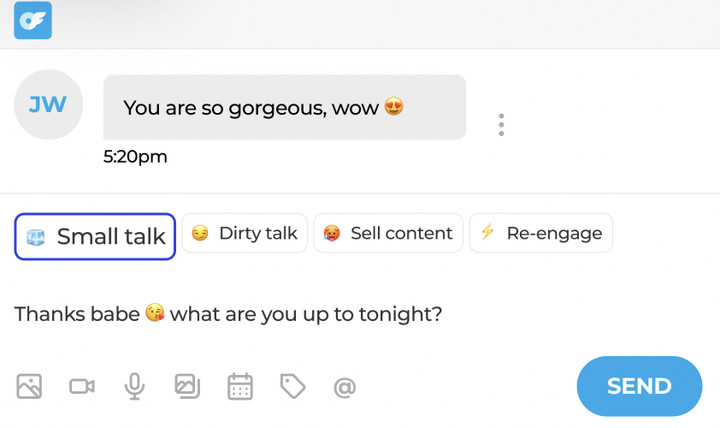
Task: Schedule the message with the calendar icon
Action: pyautogui.click(x=240, y=386)
